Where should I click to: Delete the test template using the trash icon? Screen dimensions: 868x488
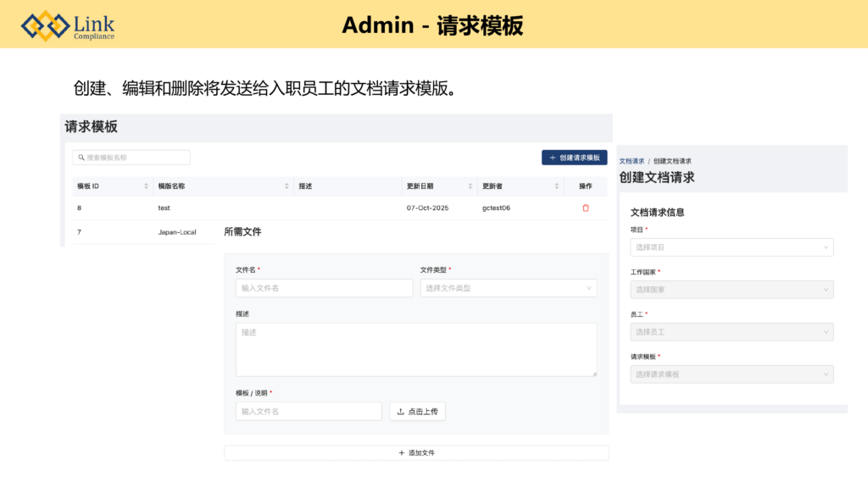[586, 208]
